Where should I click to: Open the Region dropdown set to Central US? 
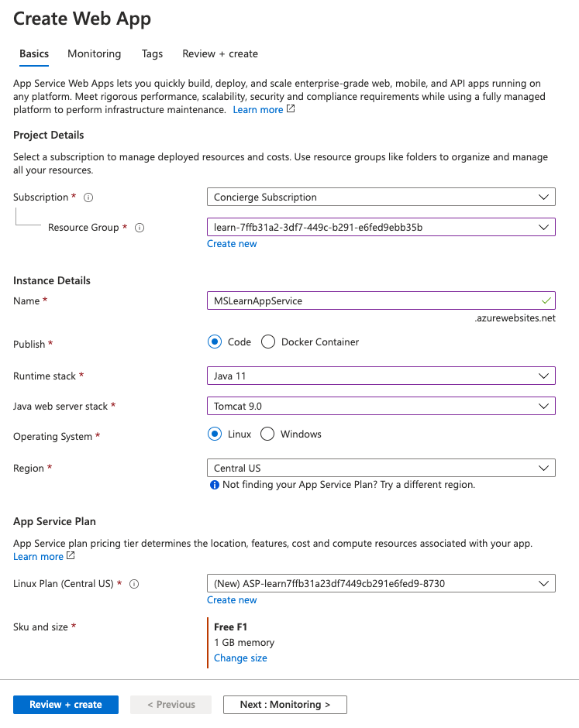pyautogui.click(x=381, y=469)
